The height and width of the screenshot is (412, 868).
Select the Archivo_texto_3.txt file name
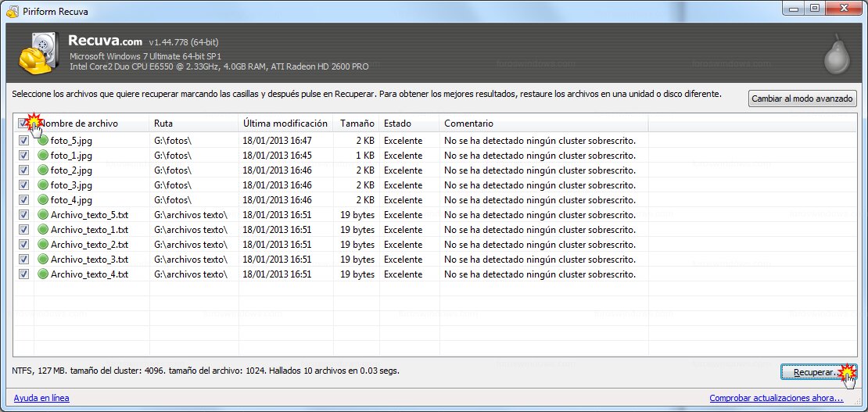coord(90,260)
